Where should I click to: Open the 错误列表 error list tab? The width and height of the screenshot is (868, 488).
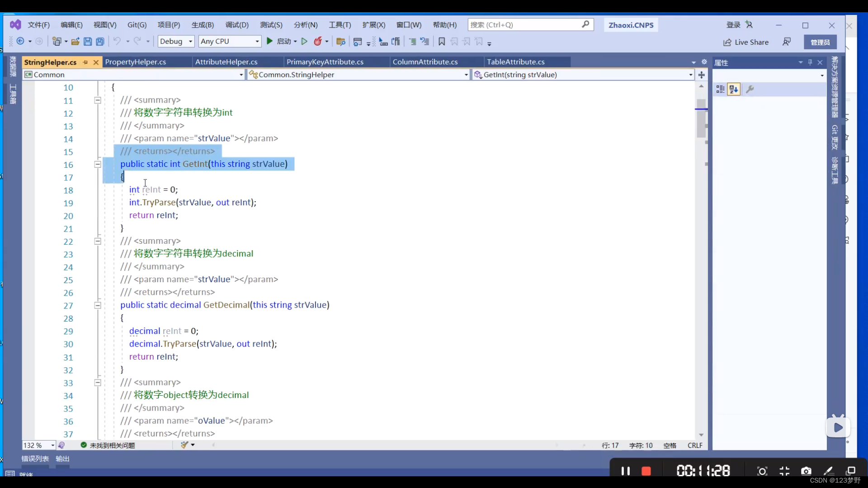point(35,459)
